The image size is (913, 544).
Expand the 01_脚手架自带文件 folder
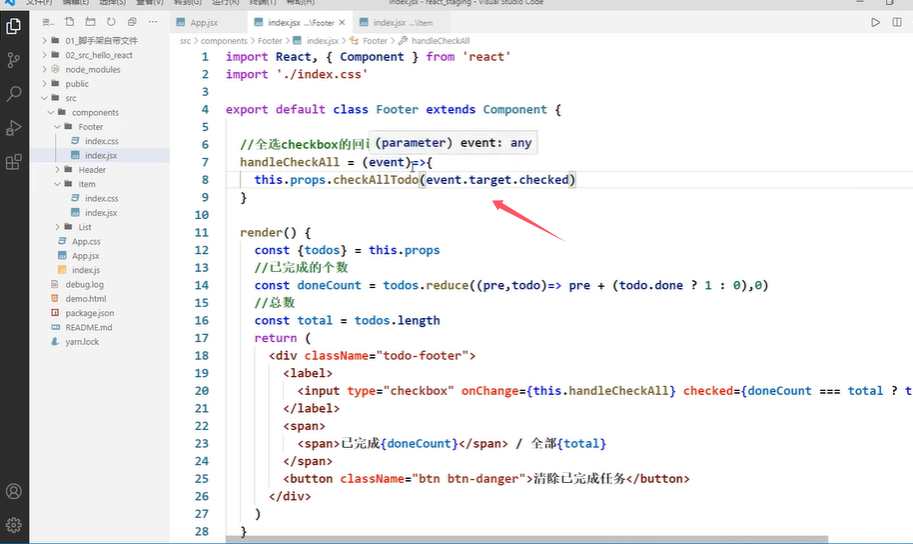(101, 41)
